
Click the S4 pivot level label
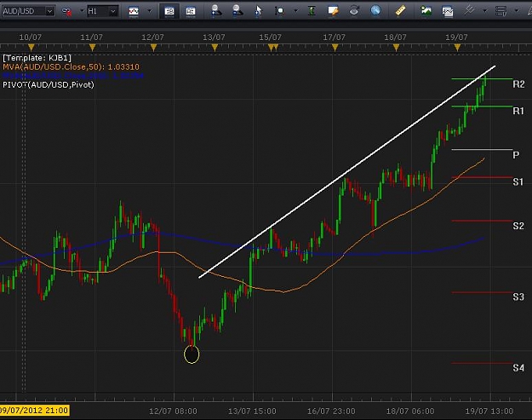pyautogui.click(x=518, y=368)
